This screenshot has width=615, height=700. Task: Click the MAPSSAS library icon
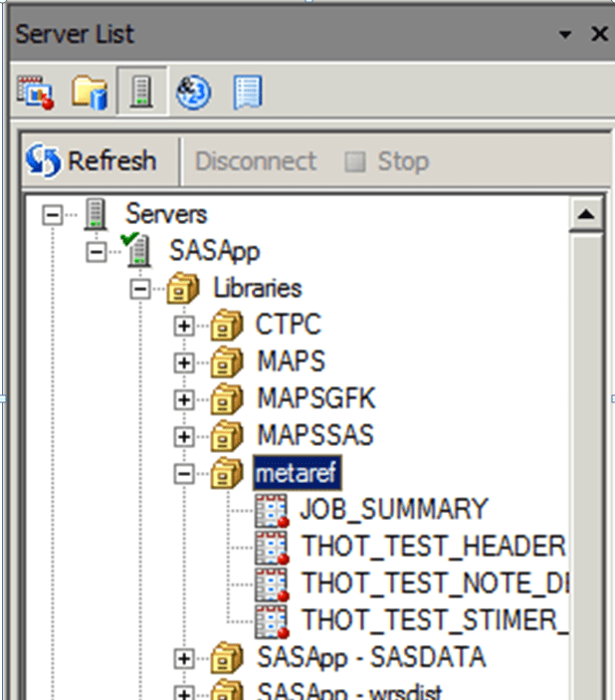(227, 436)
